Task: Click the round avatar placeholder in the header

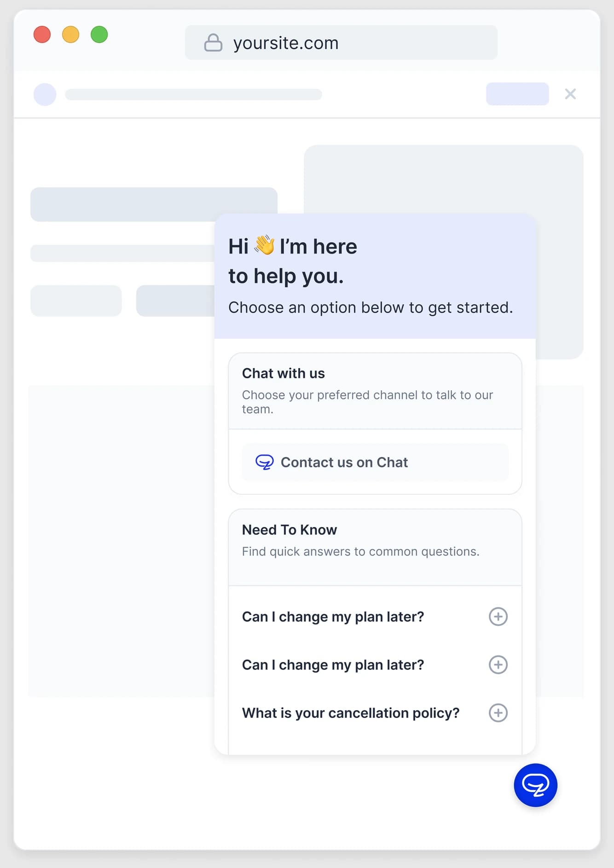Action: point(45,94)
